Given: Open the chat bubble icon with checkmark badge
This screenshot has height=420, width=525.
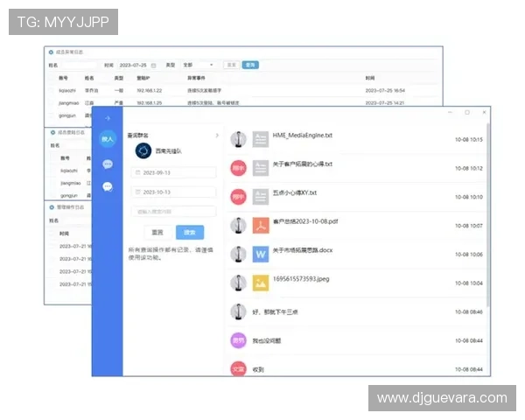Looking at the screenshot, I should (x=108, y=186).
